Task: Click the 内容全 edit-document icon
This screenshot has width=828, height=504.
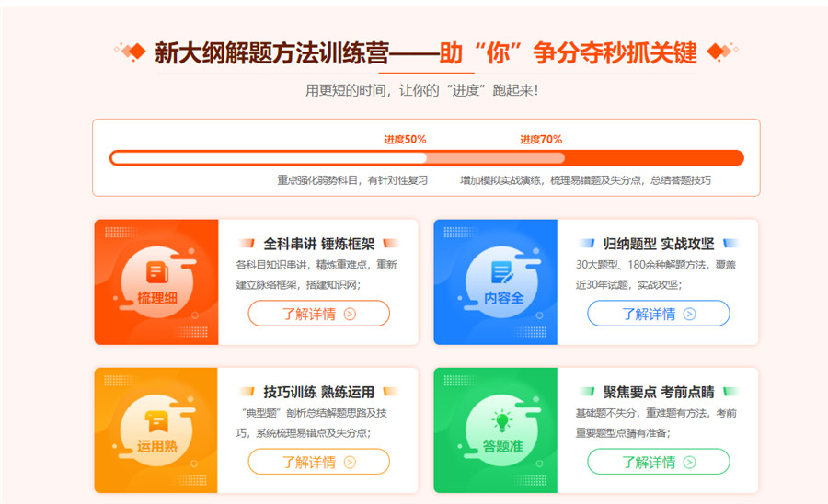Action: [502, 272]
